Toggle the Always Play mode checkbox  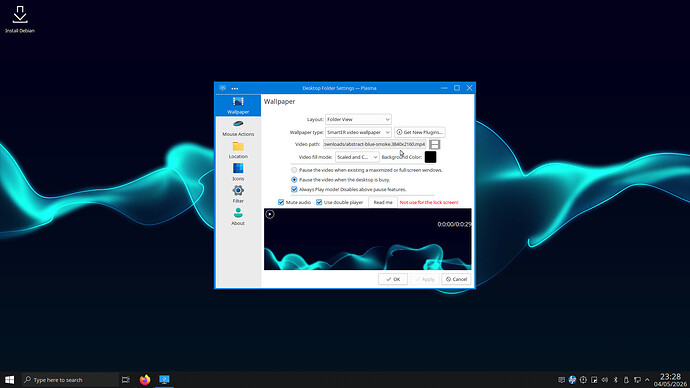click(294, 189)
